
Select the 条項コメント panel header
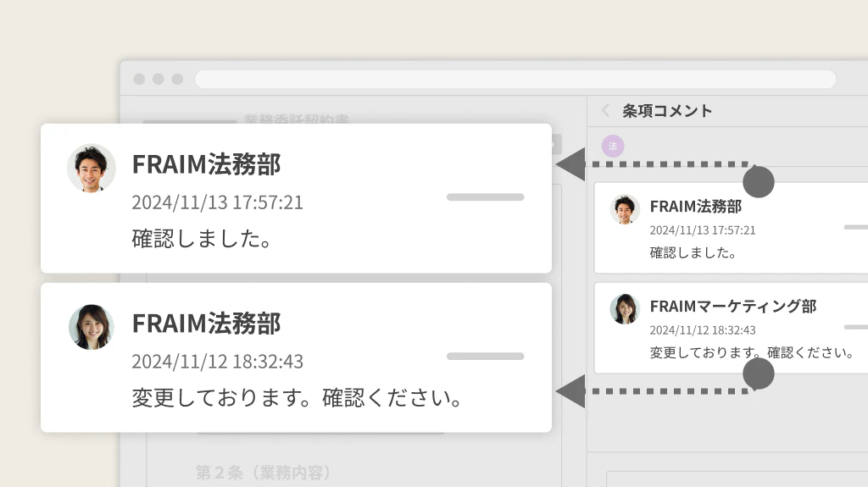click(x=668, y=110)
